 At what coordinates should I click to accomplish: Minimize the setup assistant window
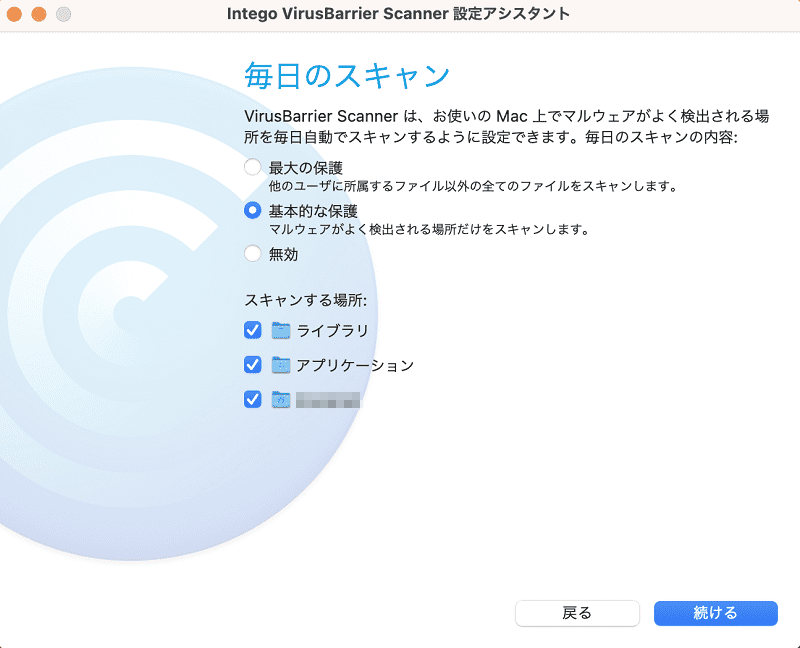tap(39, 14)
